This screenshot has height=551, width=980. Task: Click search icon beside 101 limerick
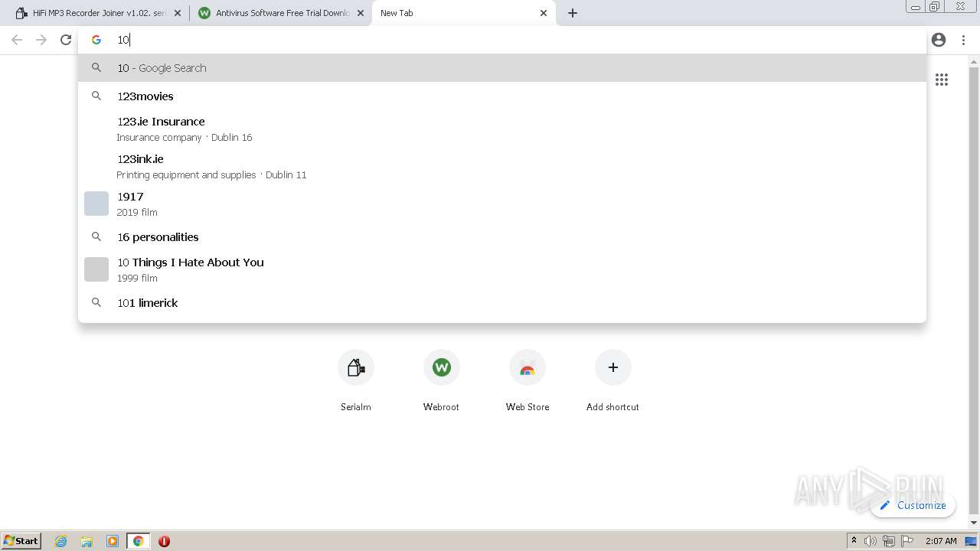96,302
